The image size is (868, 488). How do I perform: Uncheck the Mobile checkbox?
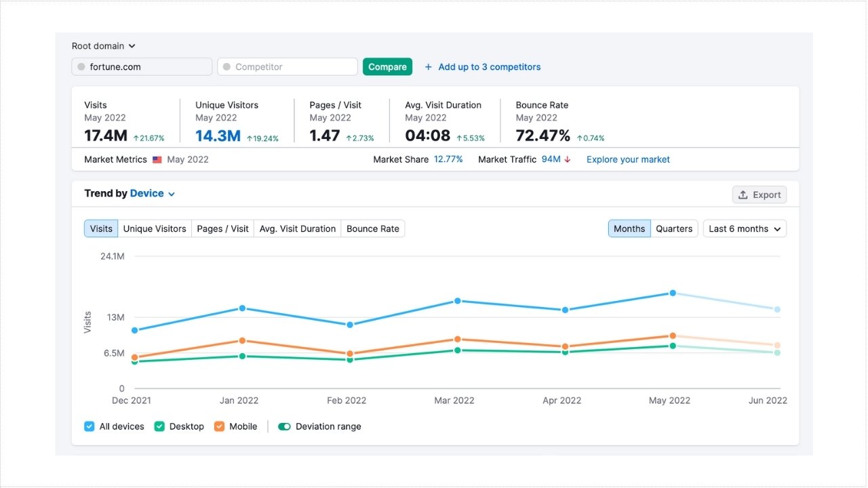(219, 426)
